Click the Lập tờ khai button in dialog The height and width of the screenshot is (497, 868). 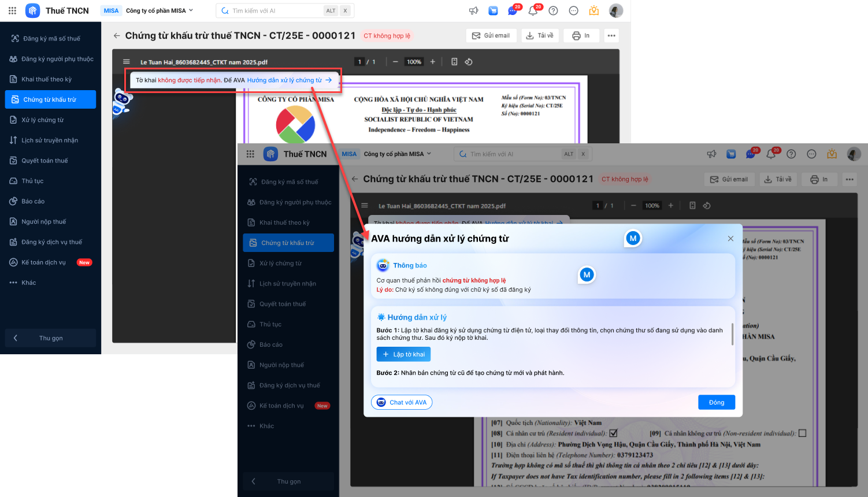point(403,354)
